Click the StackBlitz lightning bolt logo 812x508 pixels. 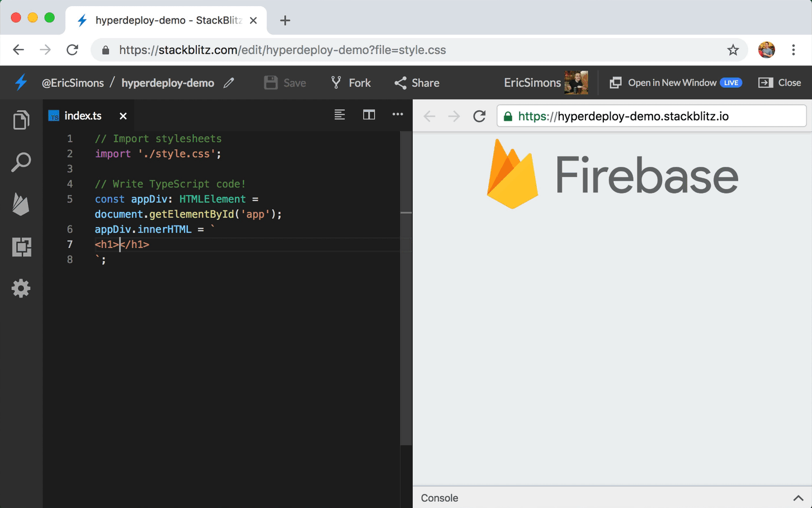coord(20,82)
